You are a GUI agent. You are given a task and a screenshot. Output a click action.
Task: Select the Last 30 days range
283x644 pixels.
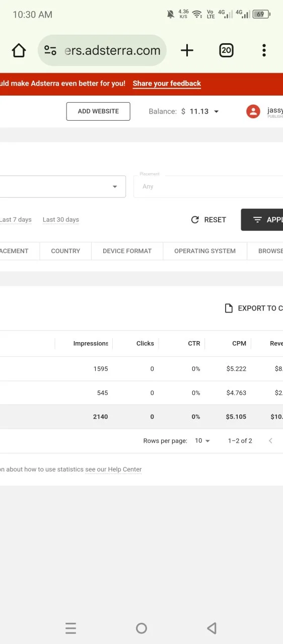(x=61, y=220)
